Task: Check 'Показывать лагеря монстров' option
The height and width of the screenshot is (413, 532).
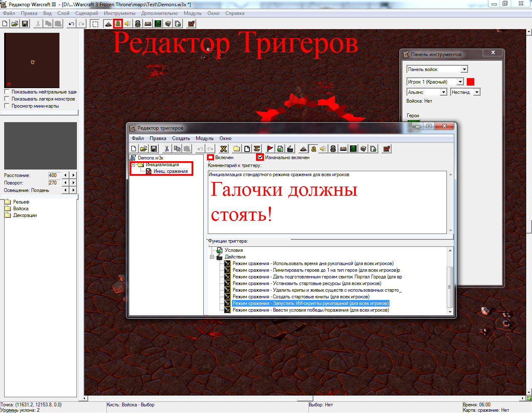Action: 7,99
